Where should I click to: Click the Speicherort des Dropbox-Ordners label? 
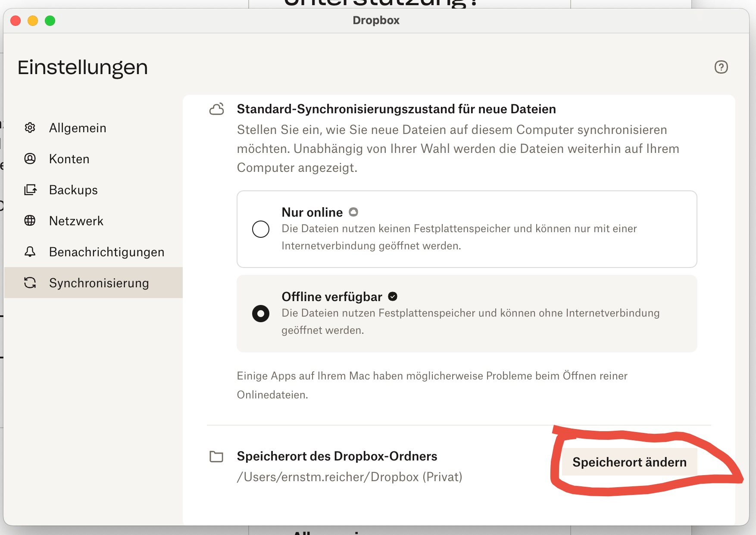(337, 456)
